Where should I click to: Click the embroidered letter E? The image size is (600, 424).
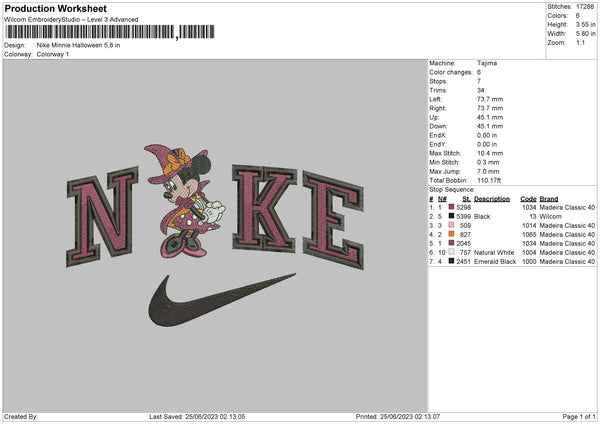pos(333,220)
